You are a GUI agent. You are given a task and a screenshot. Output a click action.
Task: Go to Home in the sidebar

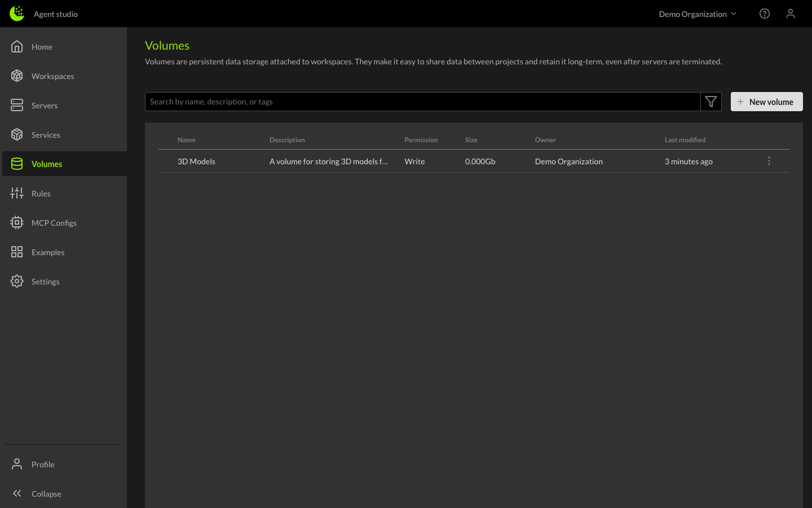coord(42,47)
